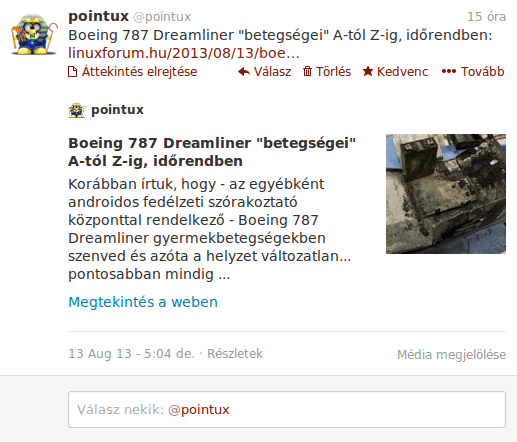Image resolution: width=517 pixels, height=442 pixels.
Task: Click Megtekintés a weben link
Action: (x=143, y=302)
